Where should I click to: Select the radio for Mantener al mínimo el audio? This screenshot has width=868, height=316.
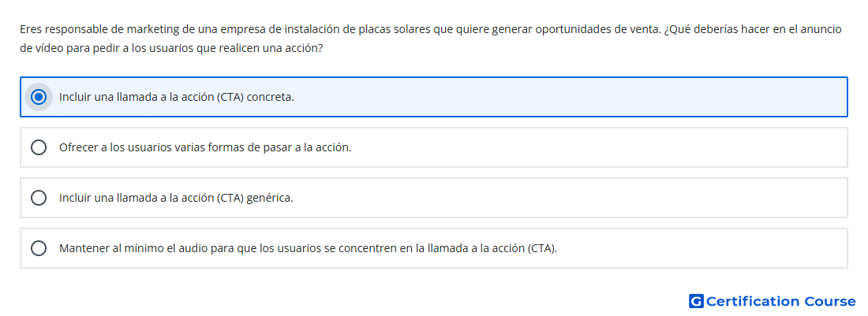click(38, 248)
